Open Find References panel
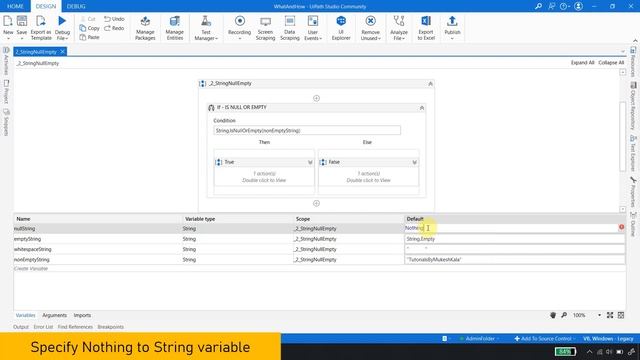Image resolution: width=640 pixels, height=360 pixels. pyautogui.click(x=75, y=327)
